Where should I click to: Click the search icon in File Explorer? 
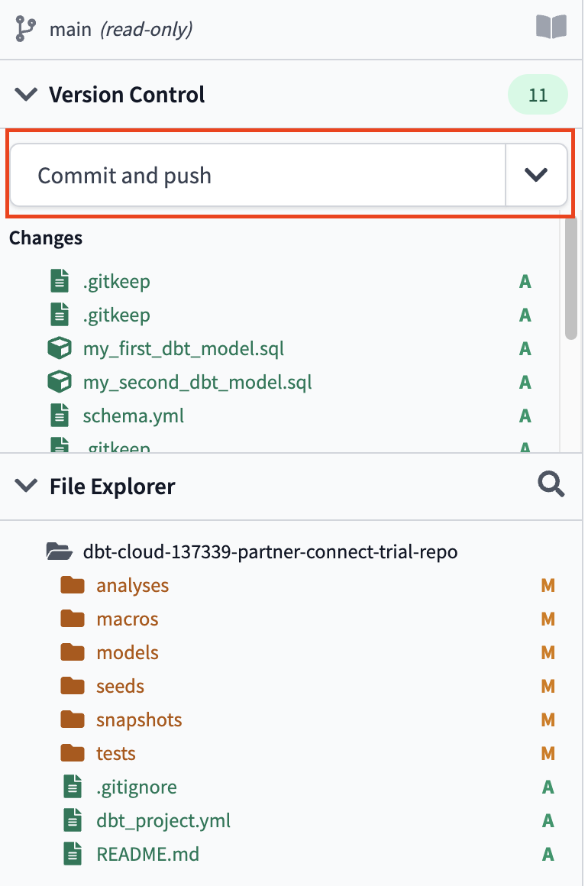click(x=551, y=485)
